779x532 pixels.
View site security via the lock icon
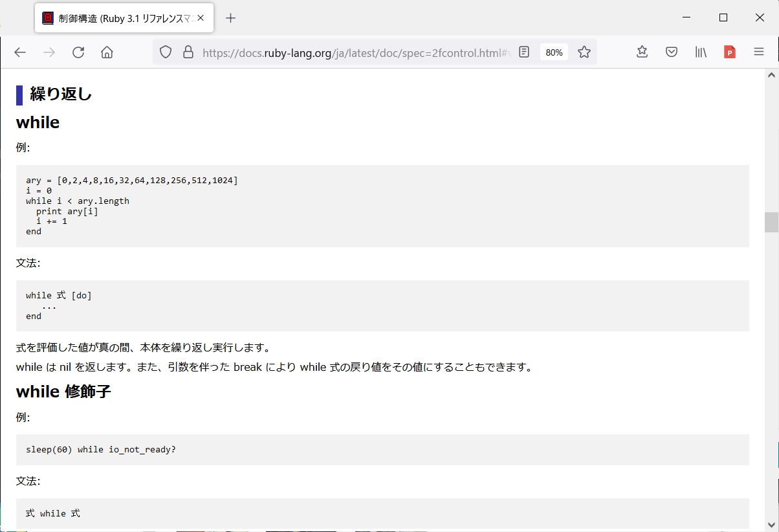point(188,52)
